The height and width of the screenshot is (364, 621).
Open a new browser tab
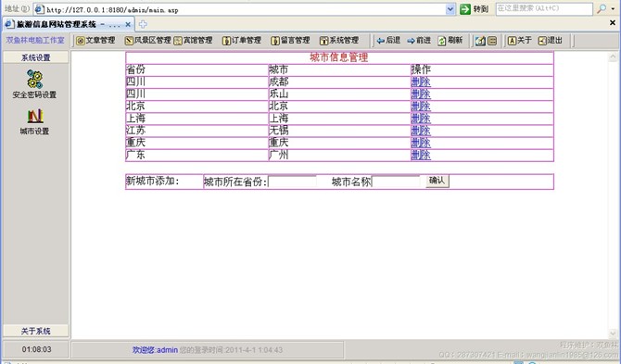pyautogui.click(x=143, y=24)
